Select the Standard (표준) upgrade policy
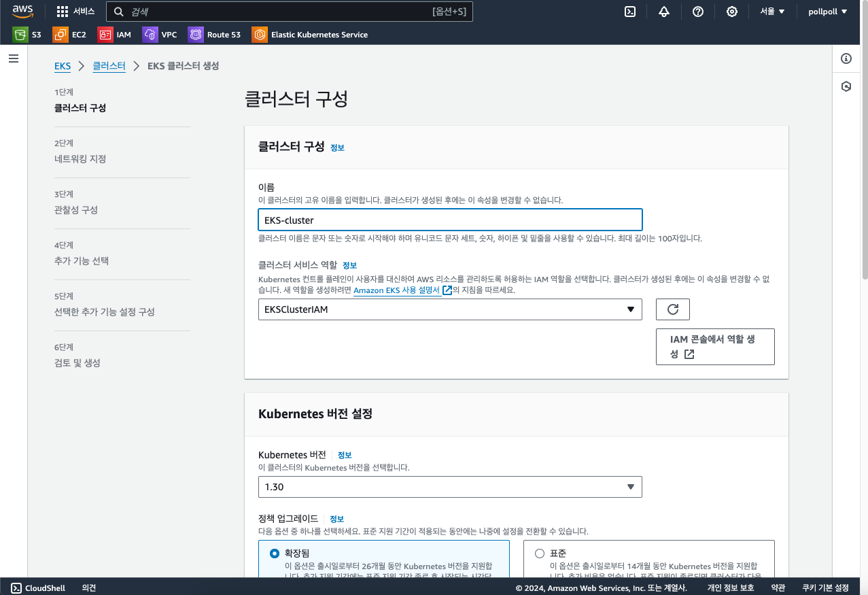 point(540,554)
